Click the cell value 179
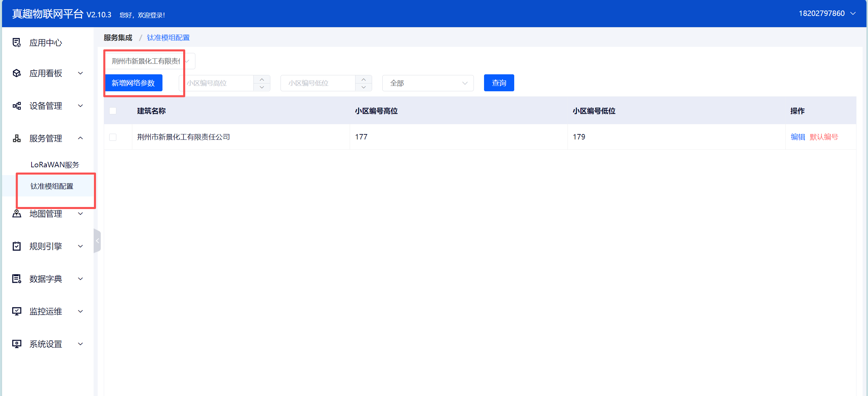868x396 pixels. (x=579, y=137)
